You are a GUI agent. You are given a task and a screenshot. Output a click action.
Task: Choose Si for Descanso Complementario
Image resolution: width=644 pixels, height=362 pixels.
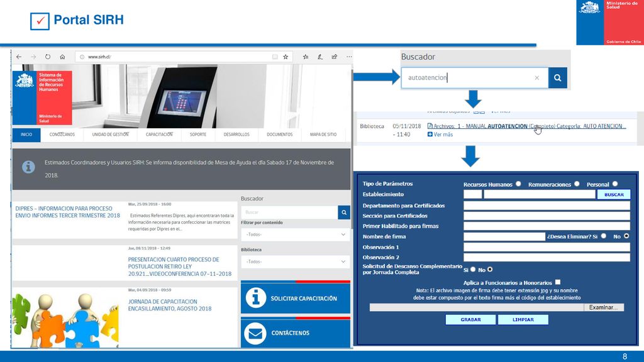click(x=473, y=270)
